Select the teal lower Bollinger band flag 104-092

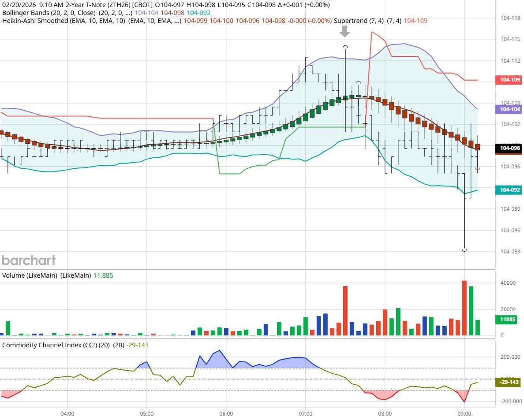[509, 190]
